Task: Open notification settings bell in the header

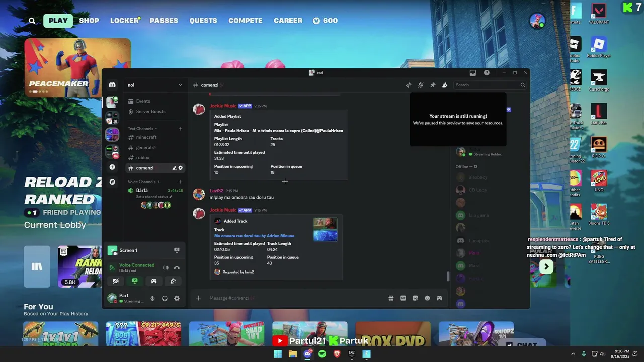Action: click(421, 85)
